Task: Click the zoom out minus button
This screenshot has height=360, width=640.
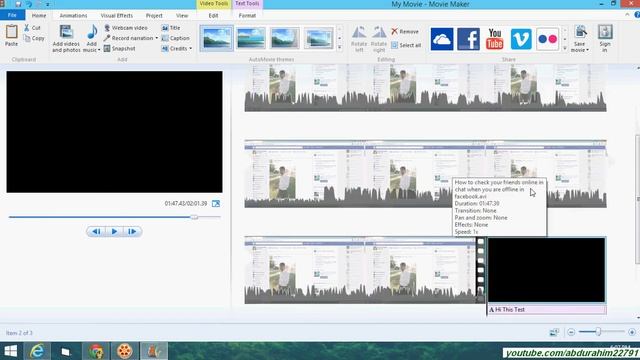Action: click(571, 332)
